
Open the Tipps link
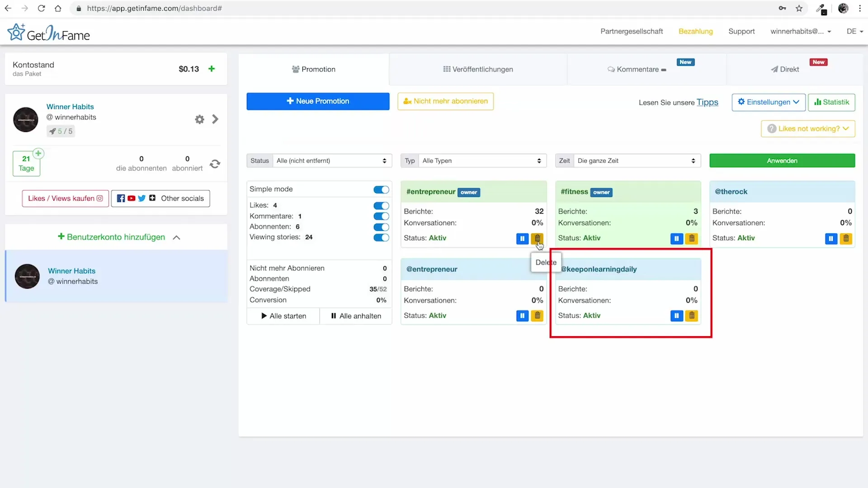click(x=707, y=102)
